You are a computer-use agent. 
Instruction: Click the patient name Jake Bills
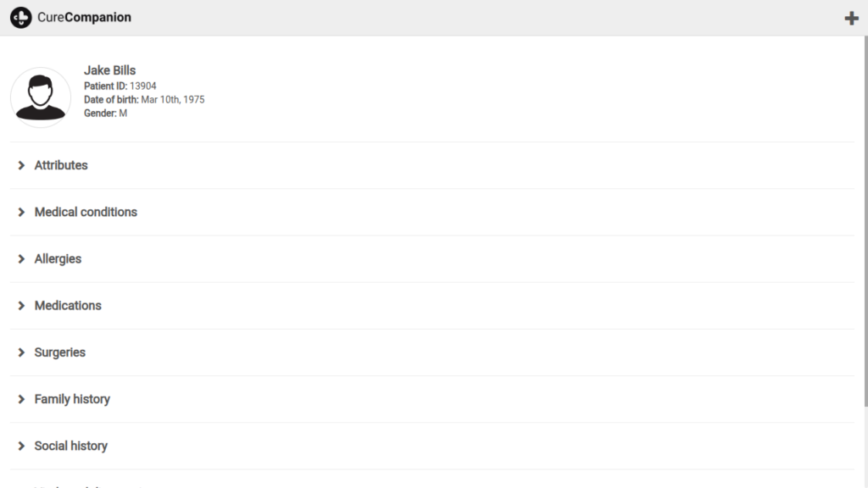click(x=110, y=70)
